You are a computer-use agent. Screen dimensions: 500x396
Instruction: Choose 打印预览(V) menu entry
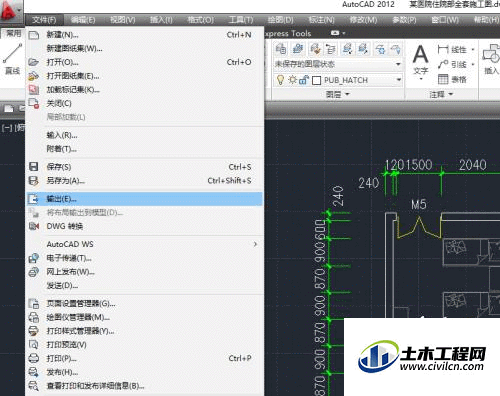144,345
